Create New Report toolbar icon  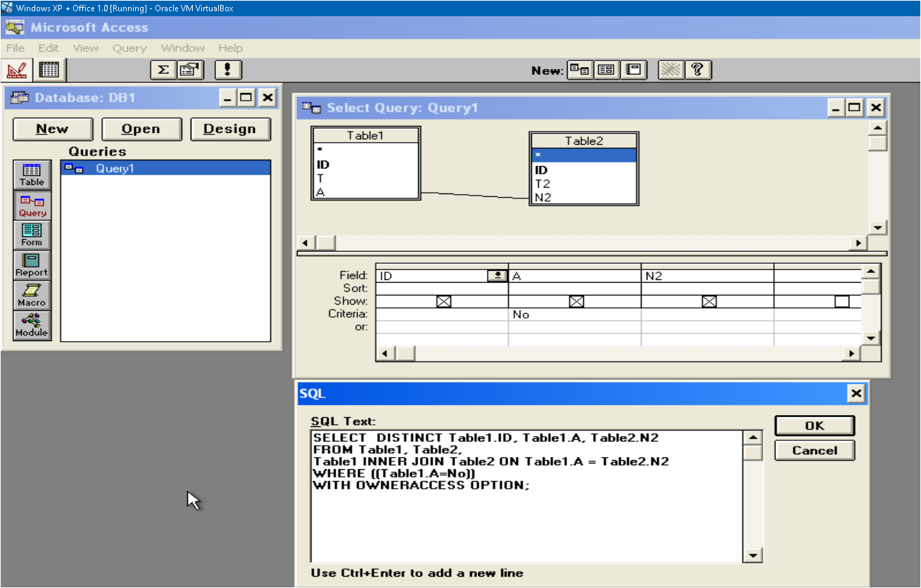[x=634, y=70]
